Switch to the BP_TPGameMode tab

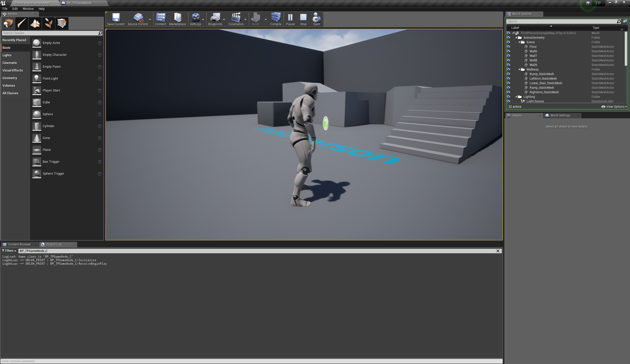[79, 3]
